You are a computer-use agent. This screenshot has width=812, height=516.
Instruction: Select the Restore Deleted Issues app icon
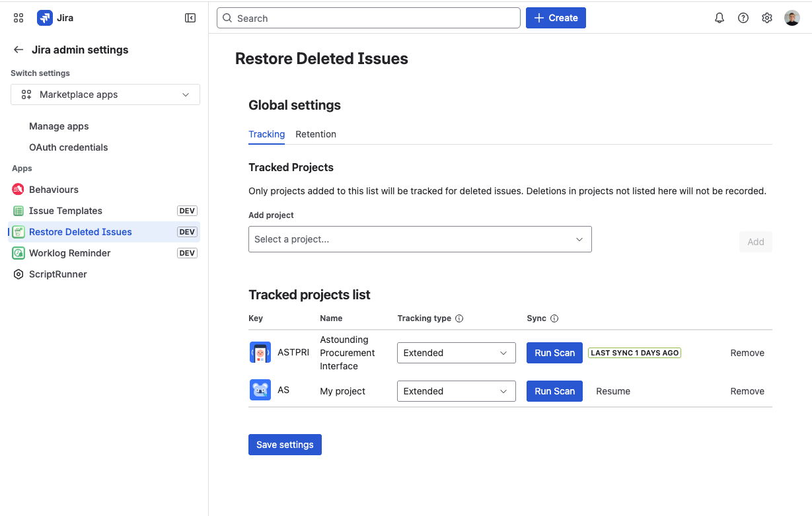pos(18,232)
